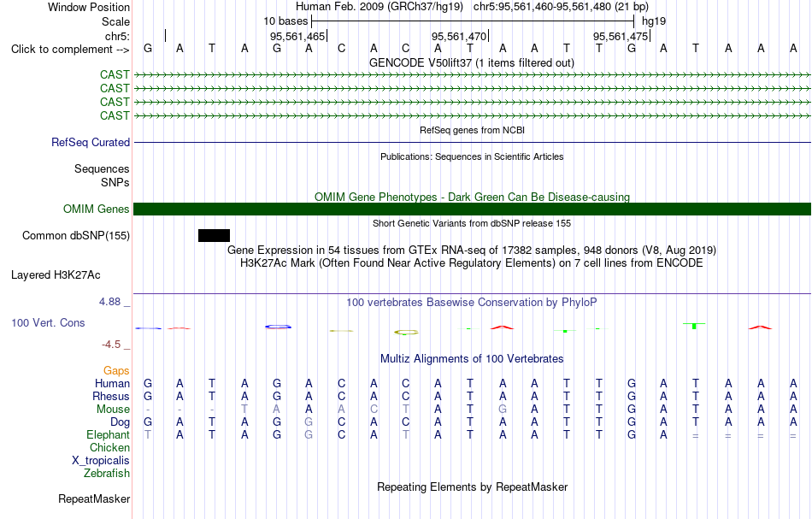Click the Zebrafish alignment row label
The height and width of the screenshot is (519, 812).
point(107,474)
